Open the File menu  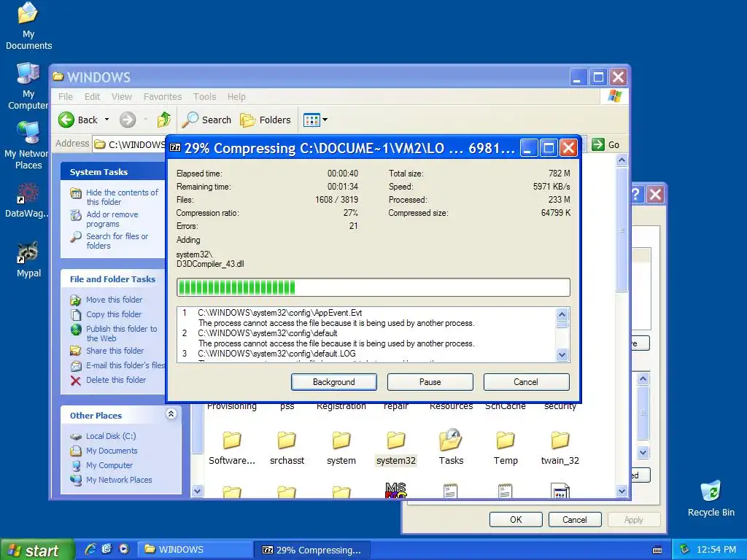click(65, 97)
